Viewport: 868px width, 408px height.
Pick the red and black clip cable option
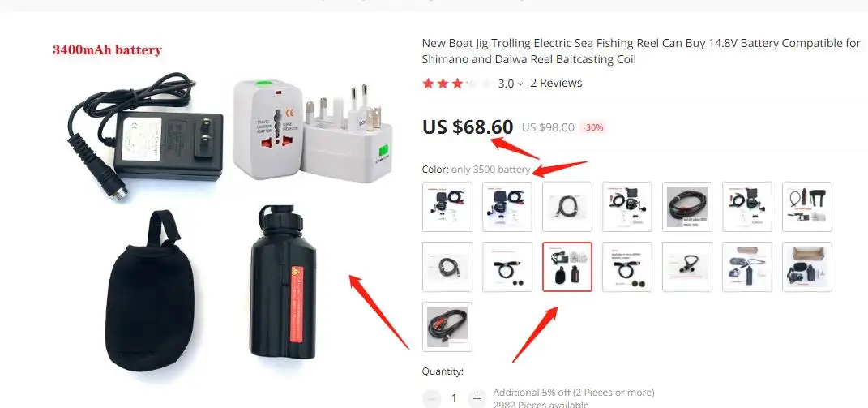point(447,327)
